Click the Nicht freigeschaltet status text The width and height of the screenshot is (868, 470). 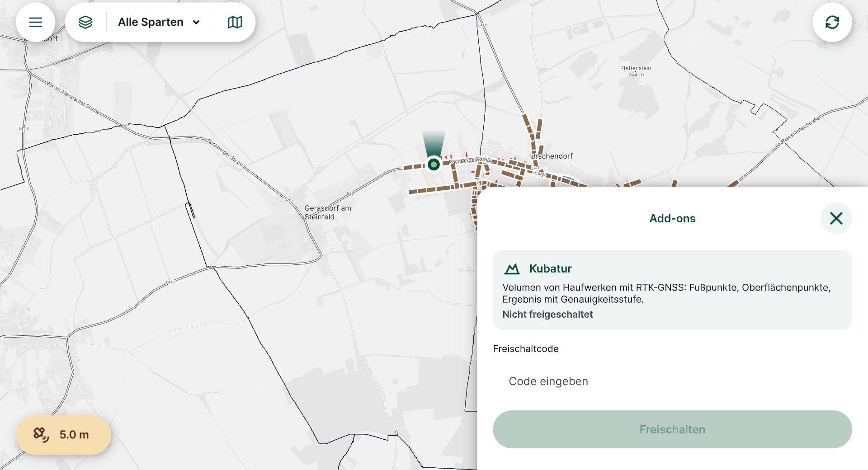[547, 315]
